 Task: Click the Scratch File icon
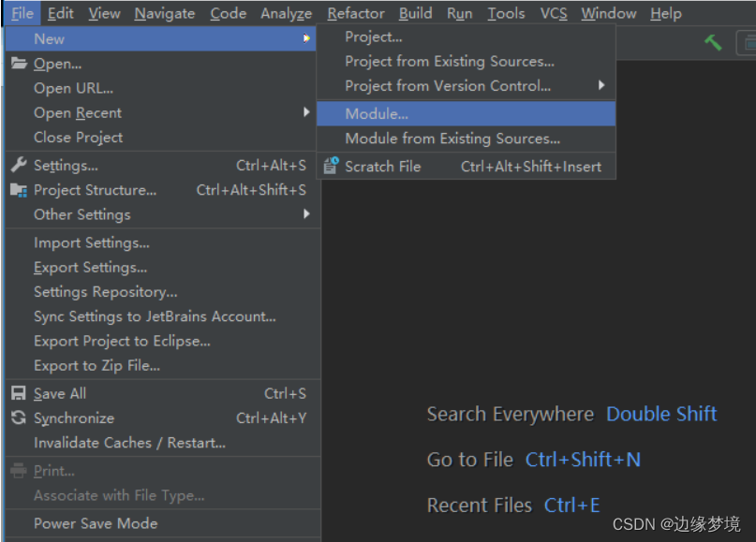(331, 166)
